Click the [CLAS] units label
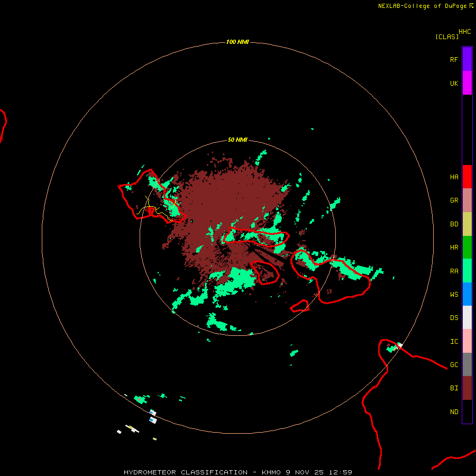This screenshot has width=476, height=476. tap(447, 36)
